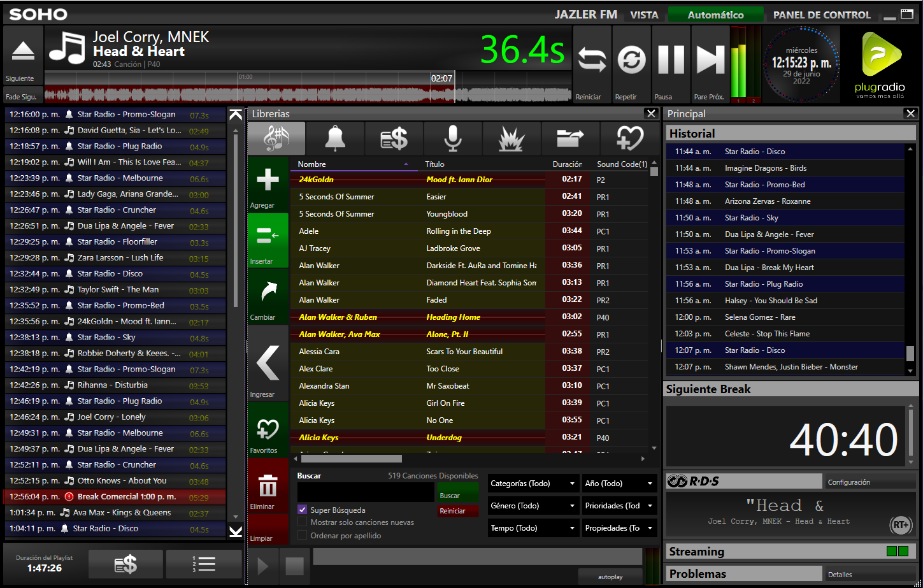This screenshot has width=923, height=588.
Task: Sort by the Nombre column header
Action: click(x=354, y=164)
